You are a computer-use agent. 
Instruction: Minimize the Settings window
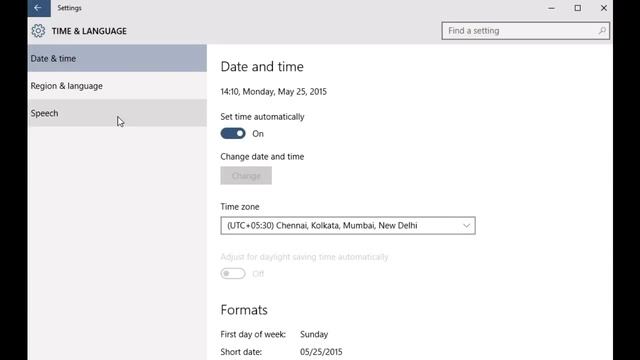tap(551, 8)
